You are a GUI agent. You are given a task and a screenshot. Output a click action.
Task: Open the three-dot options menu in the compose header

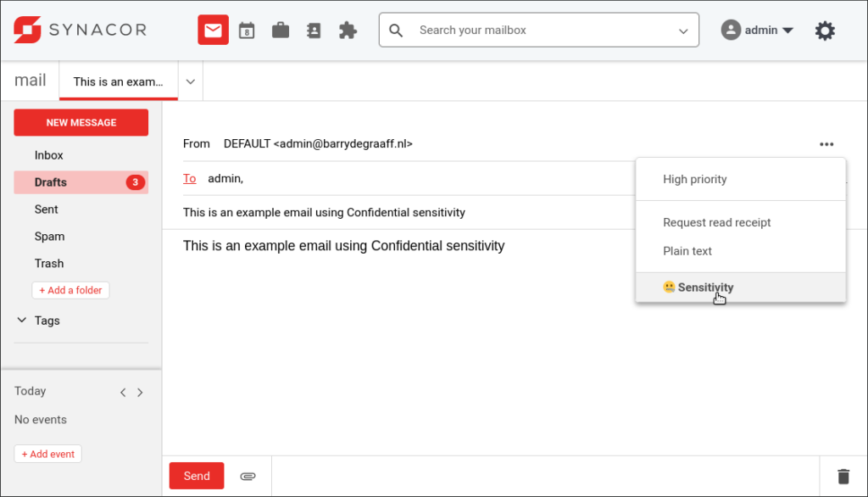pyautogui.click(x=826, y=144)
